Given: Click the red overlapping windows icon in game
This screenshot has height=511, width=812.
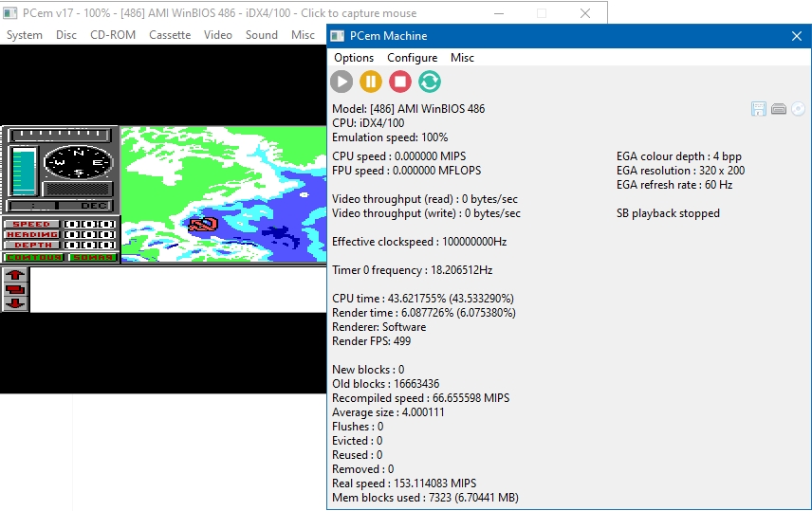Looking at the screenshot, I should (15, 289).
